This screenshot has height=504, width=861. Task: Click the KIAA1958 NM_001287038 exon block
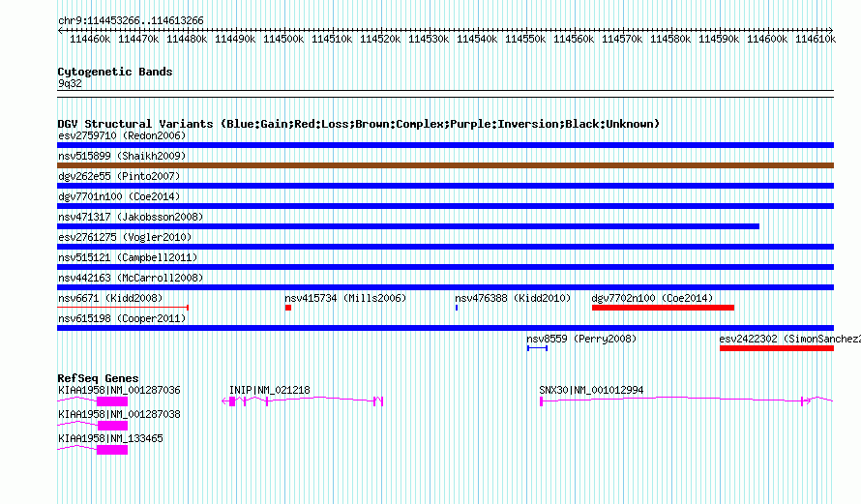[112, 426]
